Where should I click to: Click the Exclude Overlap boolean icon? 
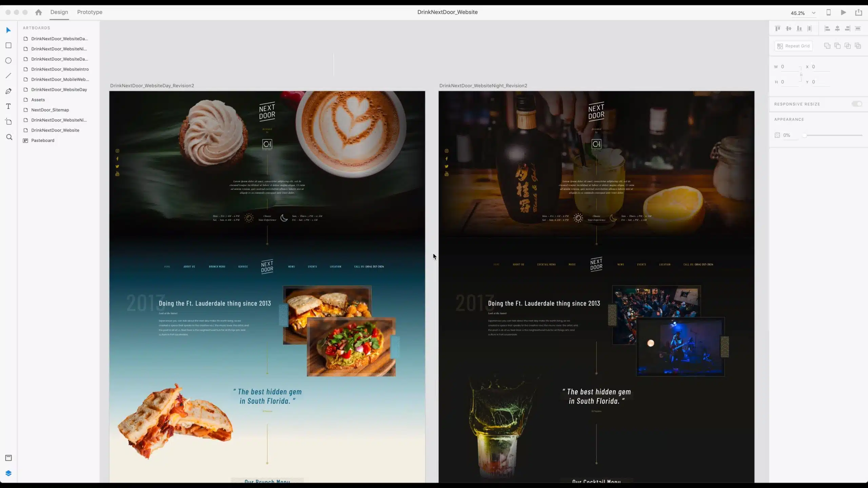coord(858,46)
